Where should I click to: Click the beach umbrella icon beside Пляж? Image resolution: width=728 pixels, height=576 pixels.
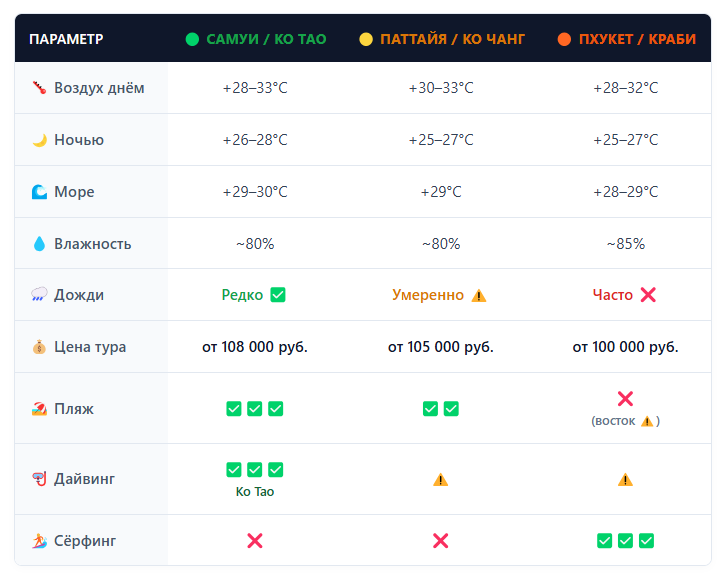tap(39, 409)
